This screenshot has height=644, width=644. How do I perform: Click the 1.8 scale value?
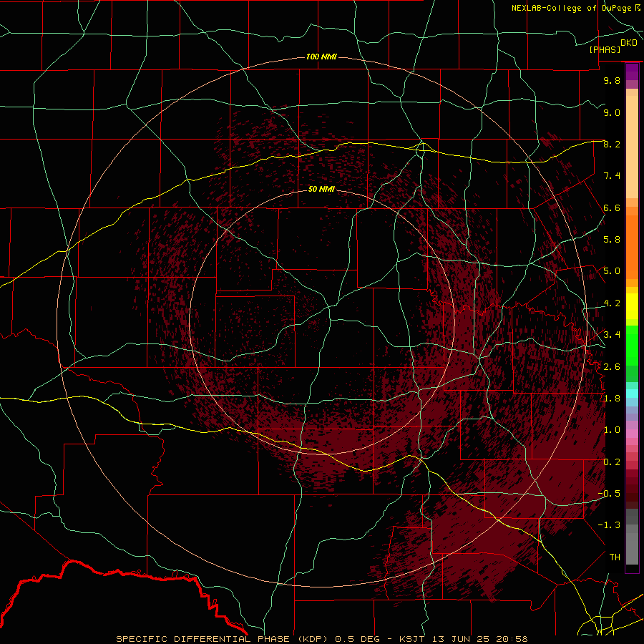[612, 399]
